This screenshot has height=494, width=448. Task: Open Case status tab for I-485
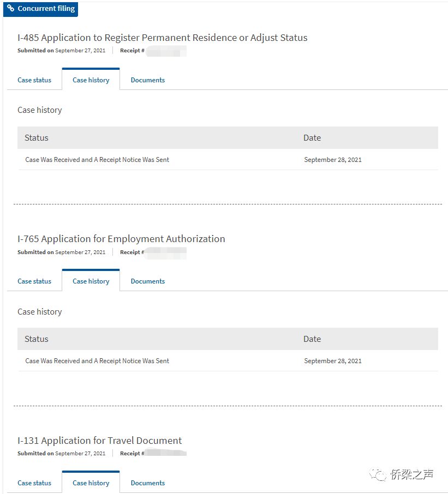coord(34,80)
